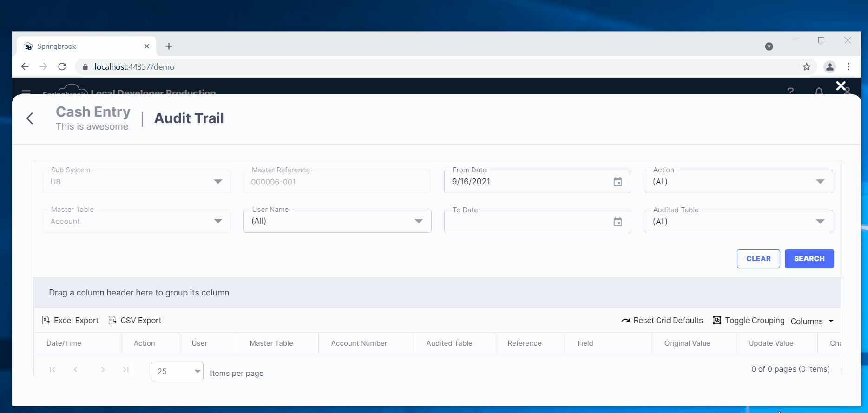This screenshot has width=868, height=413.
Task: Open the To Date calendar picker
Action: [x=618, y=222]
